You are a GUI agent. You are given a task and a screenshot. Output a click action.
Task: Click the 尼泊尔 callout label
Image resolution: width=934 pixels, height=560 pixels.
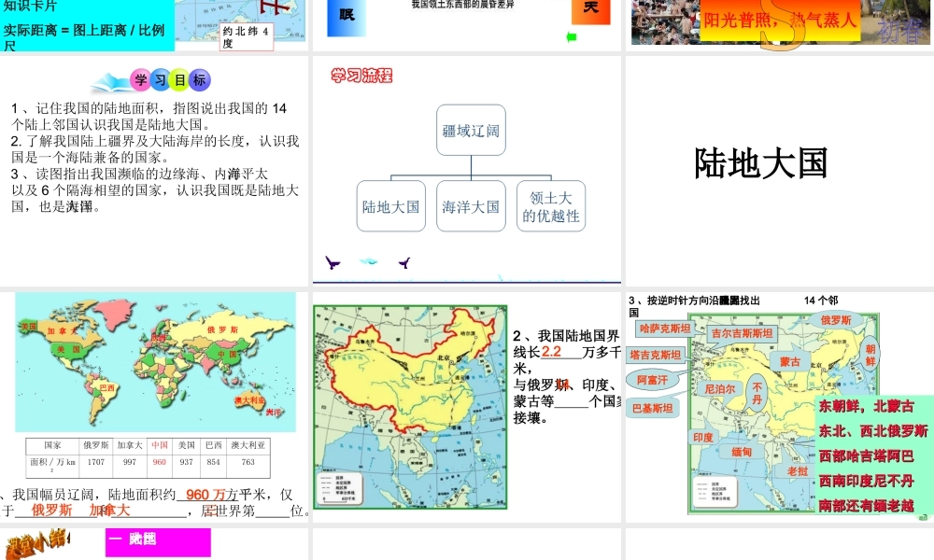pyautogui.click(x=720, y=389)
